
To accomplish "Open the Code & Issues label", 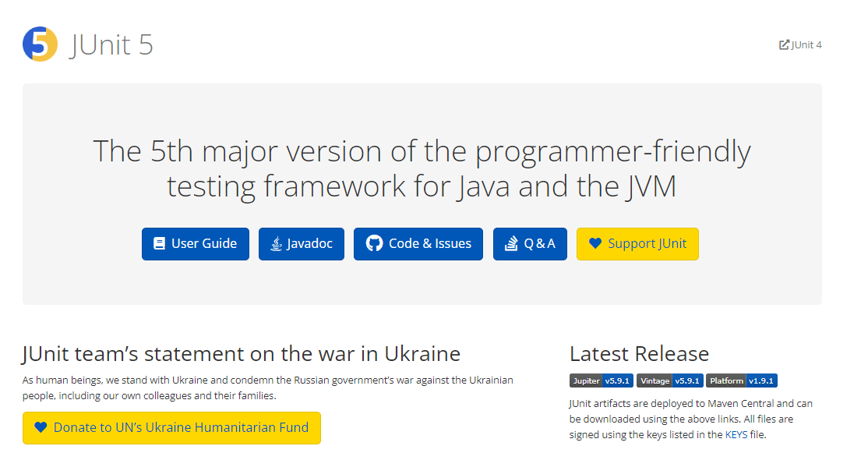I will click(430, 244).
